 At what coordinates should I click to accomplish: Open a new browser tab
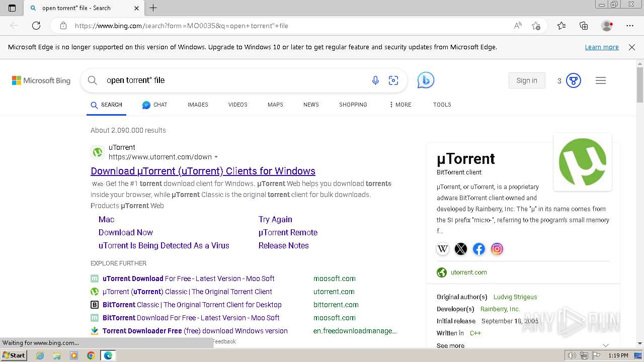pyautogui.click(x=153, y=8)
